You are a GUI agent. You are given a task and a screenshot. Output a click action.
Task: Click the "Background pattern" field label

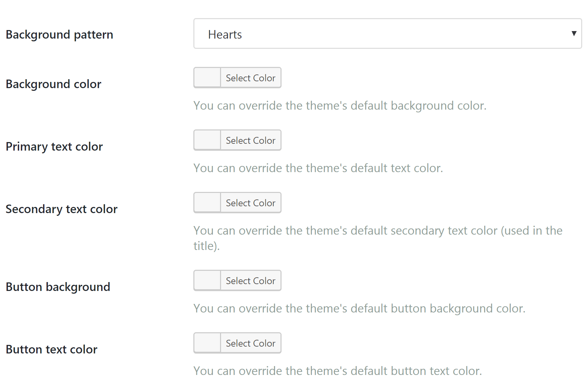coord(59,34)
